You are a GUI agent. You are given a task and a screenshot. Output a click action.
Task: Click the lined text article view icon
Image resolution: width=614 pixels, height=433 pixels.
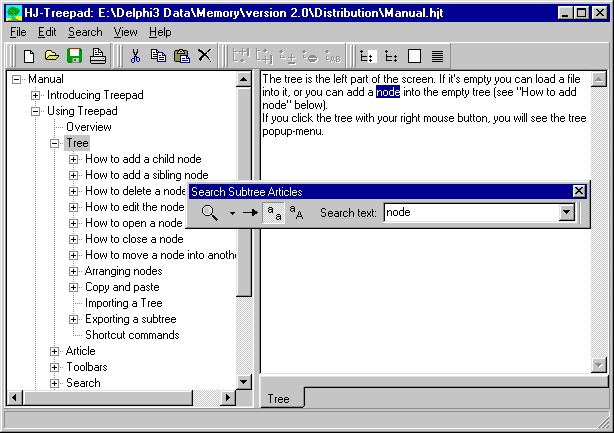point(437,56)
